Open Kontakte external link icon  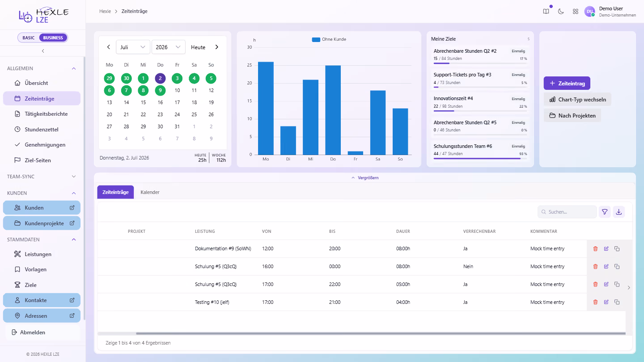(72, 300)
